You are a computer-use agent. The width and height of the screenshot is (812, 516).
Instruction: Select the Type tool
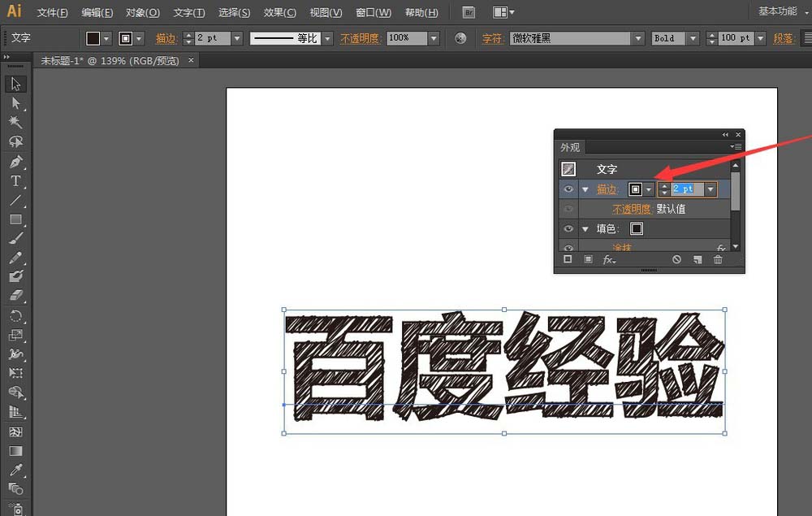pos(15,181)
